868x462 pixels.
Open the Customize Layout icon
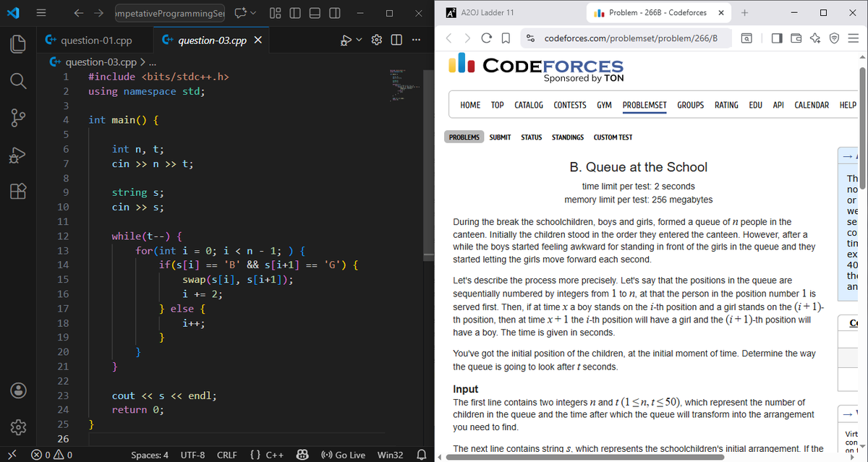click(x=276, y=13)
